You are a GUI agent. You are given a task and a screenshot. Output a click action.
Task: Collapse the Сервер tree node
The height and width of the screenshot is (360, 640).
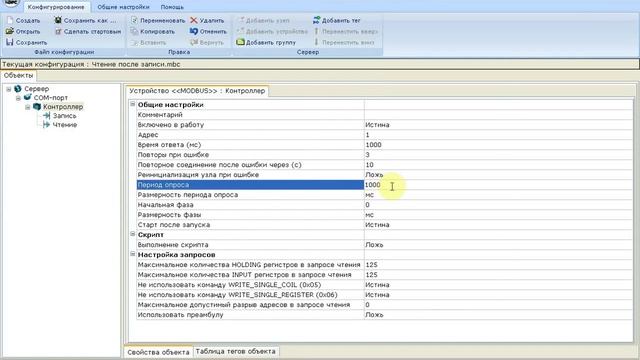[9, 89]
